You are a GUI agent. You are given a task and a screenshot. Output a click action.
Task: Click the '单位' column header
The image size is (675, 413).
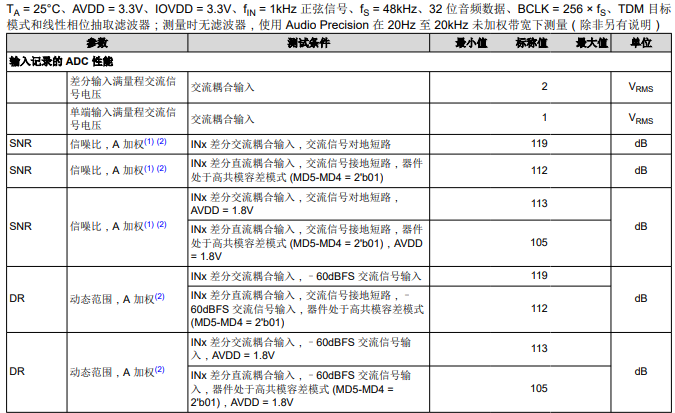[x=641, y=43]
